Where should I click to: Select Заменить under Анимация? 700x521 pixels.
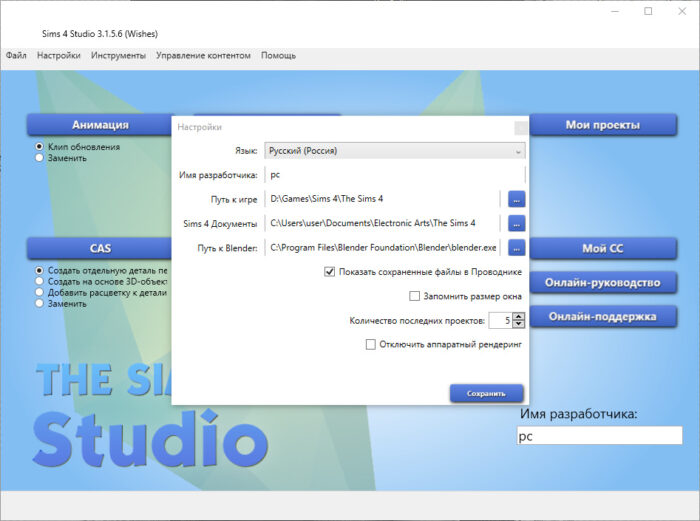point(39,158)
